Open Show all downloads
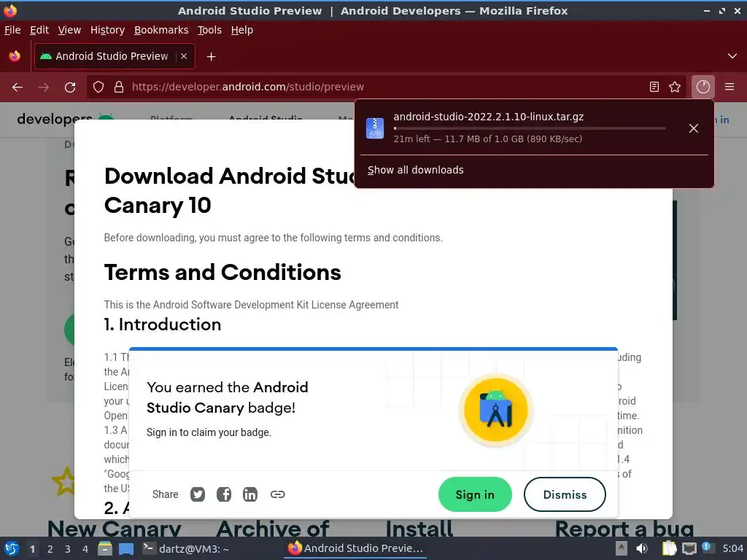The height and width of the screenshot is (560, 747). (x=415, y=170)
